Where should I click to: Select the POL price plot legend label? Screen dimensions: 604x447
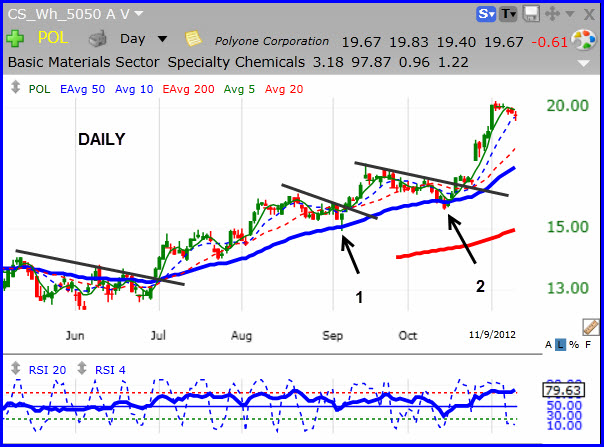pos(39,89)
